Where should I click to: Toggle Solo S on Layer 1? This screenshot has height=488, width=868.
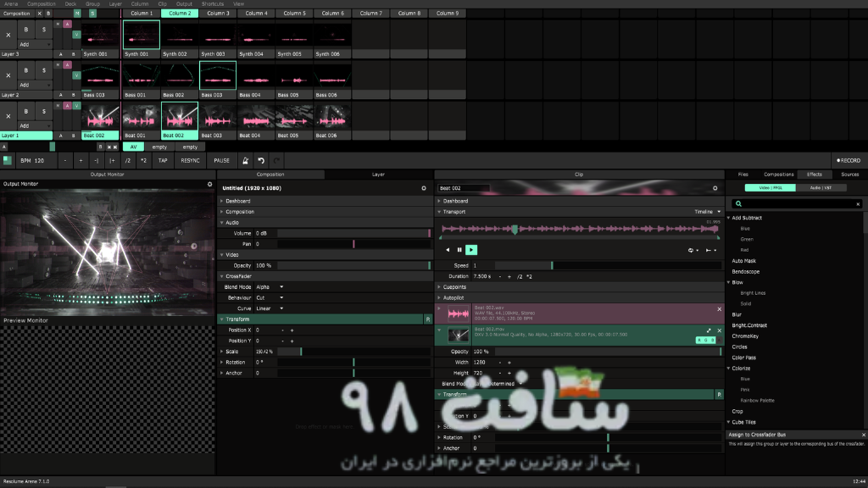(44, 111)
